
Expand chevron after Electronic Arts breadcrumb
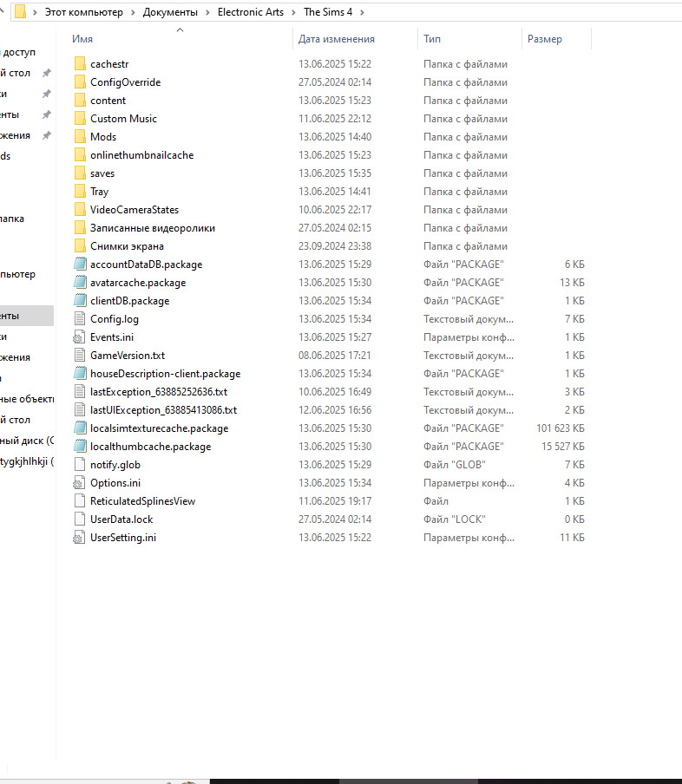293,12
